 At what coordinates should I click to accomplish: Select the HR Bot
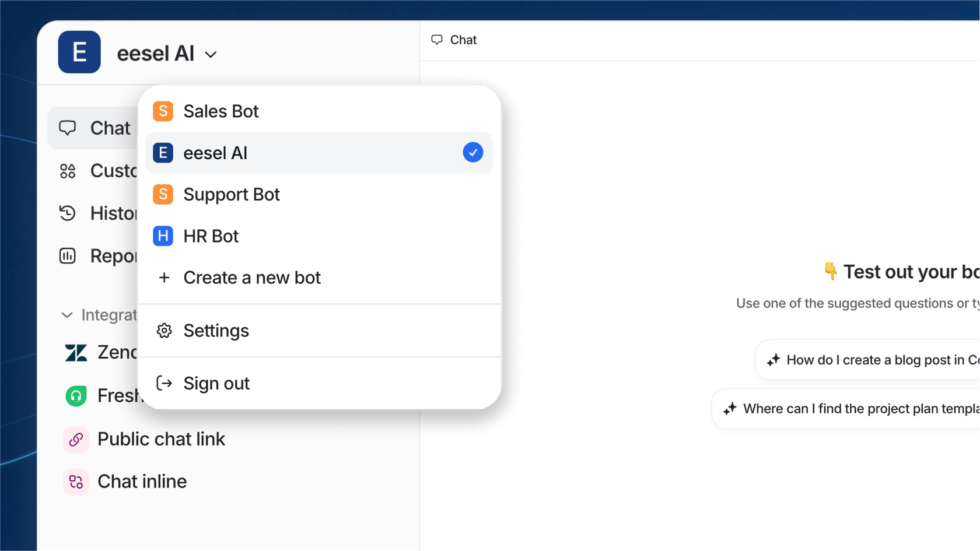(211, 236)
